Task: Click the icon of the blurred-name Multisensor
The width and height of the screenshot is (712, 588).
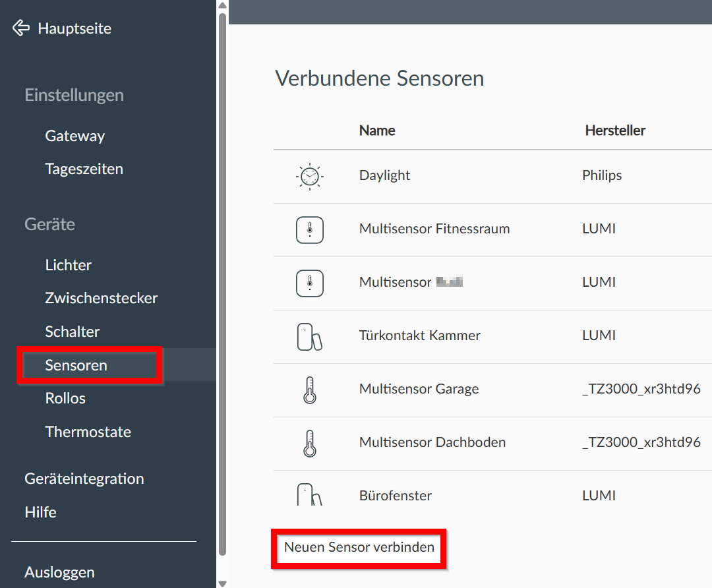Action: coord(309,283)
